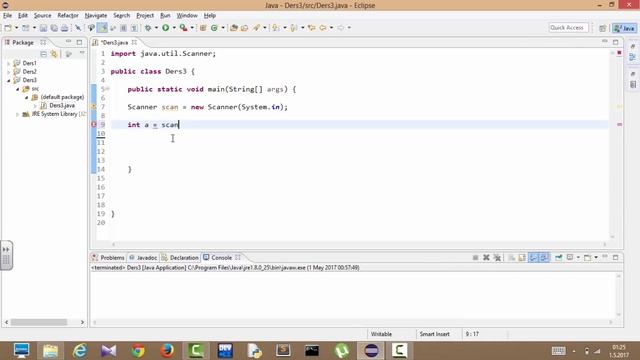Image resolution: width=640 pixels, height=360 pixels.
Task: Switch to the Java perspective button
Action: pyautogui.click(x=624, y=28)
